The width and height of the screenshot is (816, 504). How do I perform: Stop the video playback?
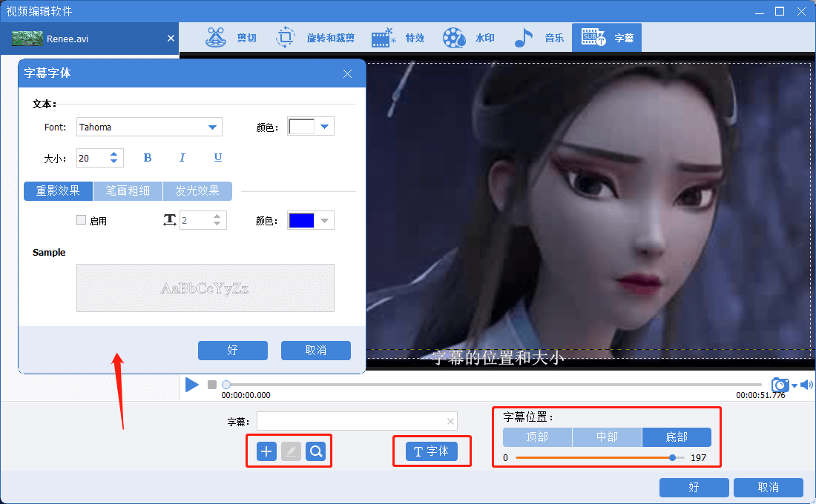pyautogui.click(x=212, y=385)
